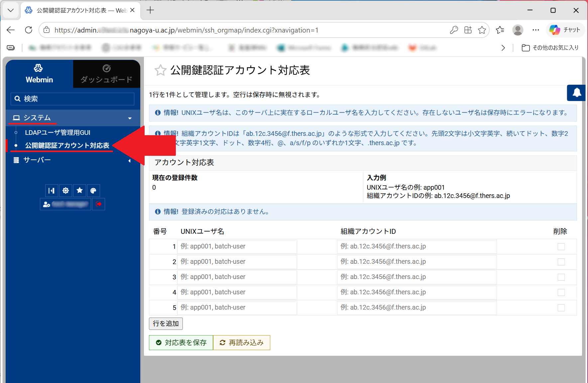
Task: Collapse the システム menu section
Action: pos(73,118)
